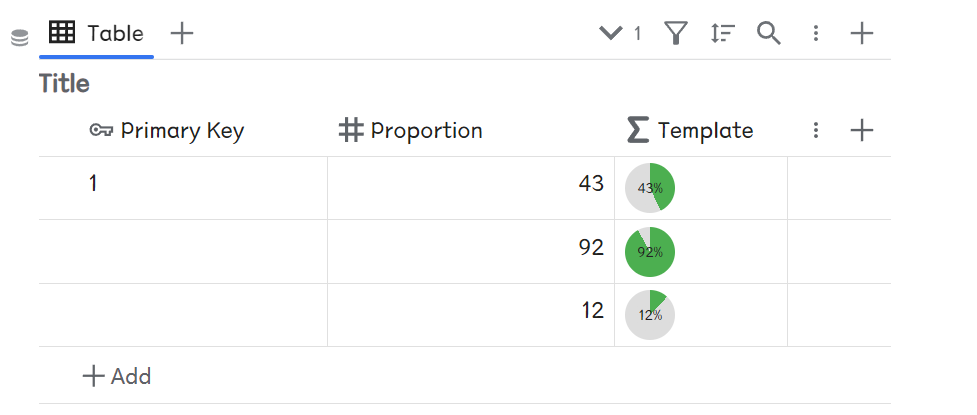This screenshot has height=415, width=977.
Task: Add a new column with plus
Action: (861, 130)
